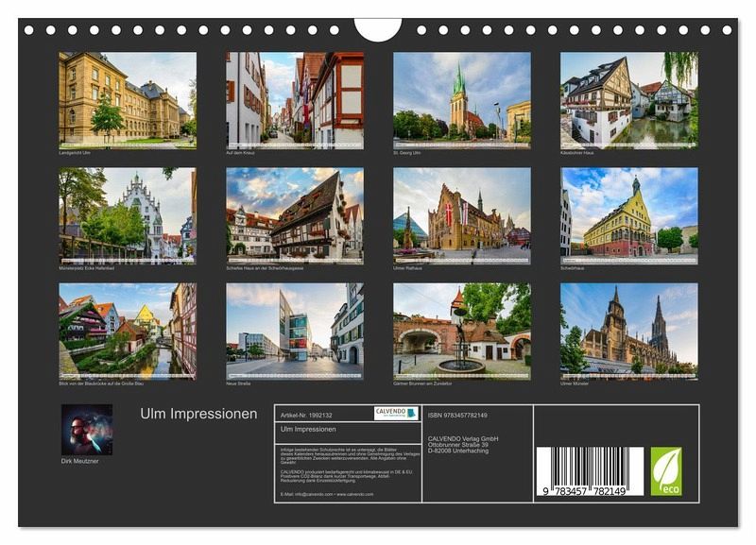Click the CALVENDO logo badge

(x=396, y=413)
